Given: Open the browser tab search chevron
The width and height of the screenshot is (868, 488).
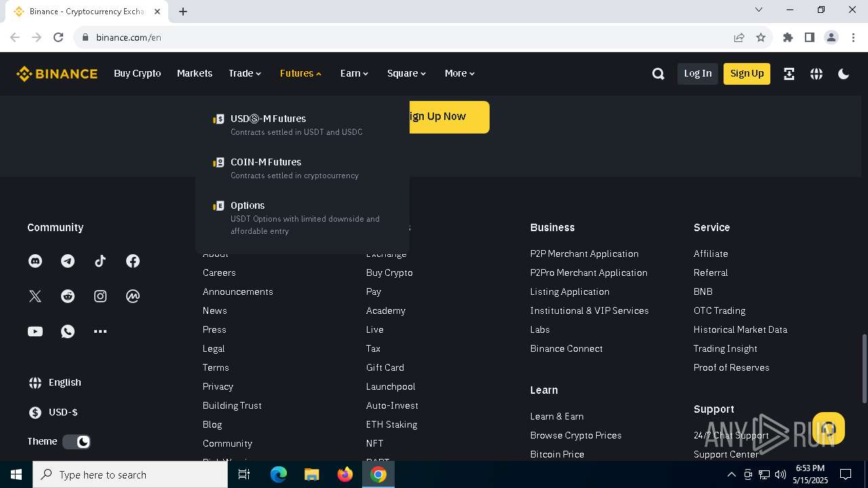Looking at the screenshot, I should point(759,10).
